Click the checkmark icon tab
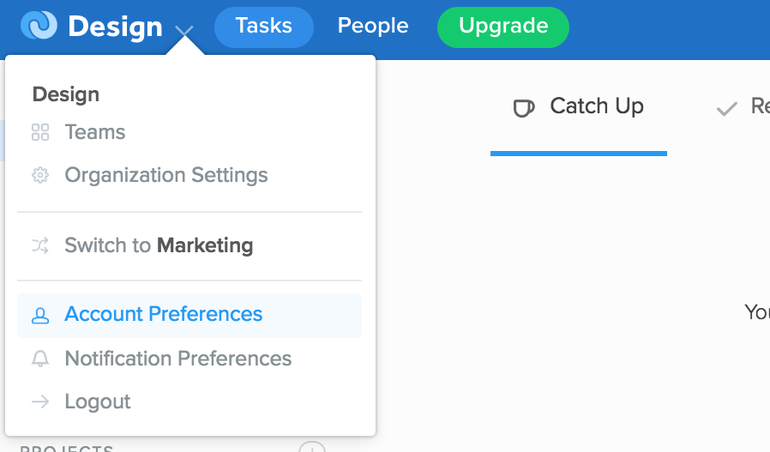This screenshot has height=452, width=770. point(727,109)
